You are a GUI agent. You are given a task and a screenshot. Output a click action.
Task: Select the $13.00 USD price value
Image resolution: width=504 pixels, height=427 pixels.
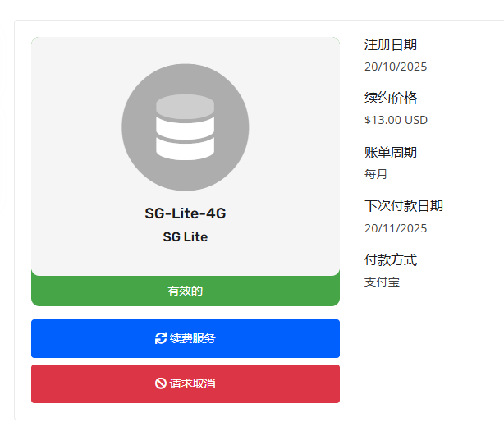pos(396,120)
